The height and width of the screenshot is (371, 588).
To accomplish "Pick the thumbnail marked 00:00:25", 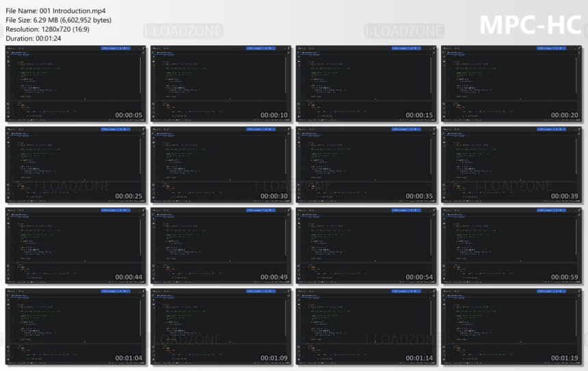I will (x=76, y=165).
